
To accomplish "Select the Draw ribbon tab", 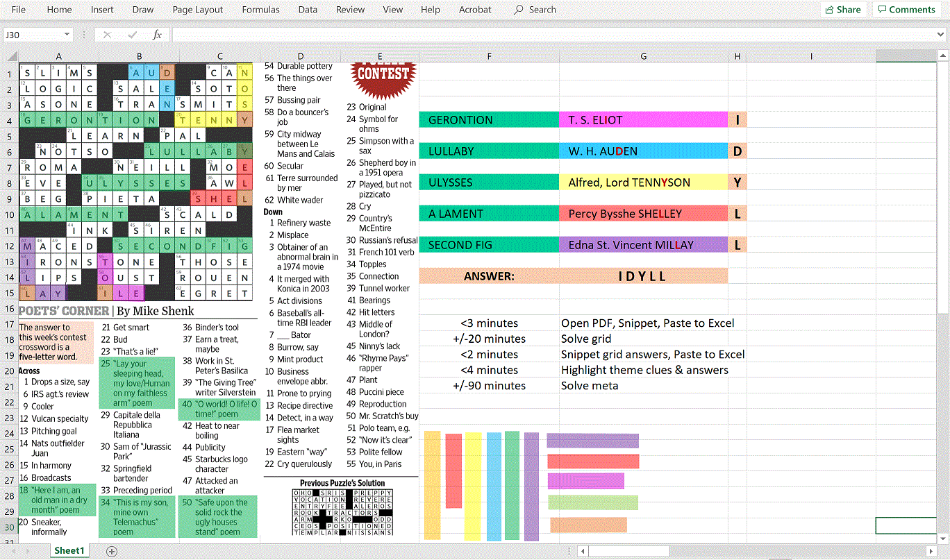I will tap(143, 10).
